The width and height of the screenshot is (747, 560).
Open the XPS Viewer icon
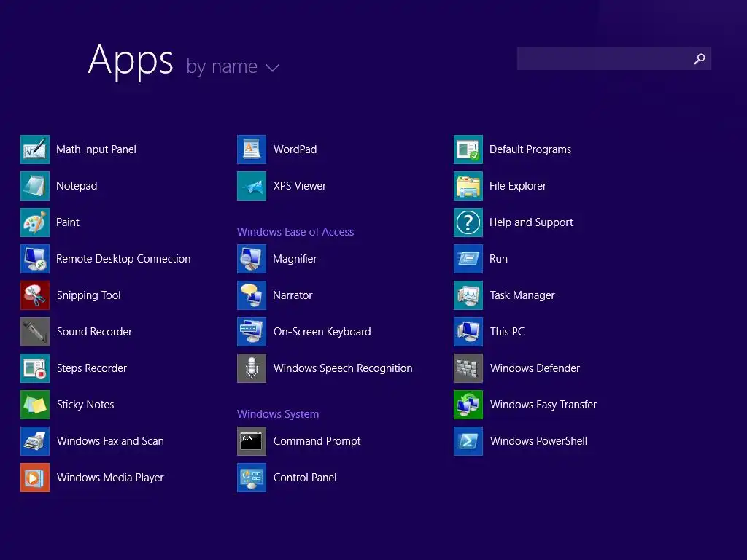(x=252, y=186)
